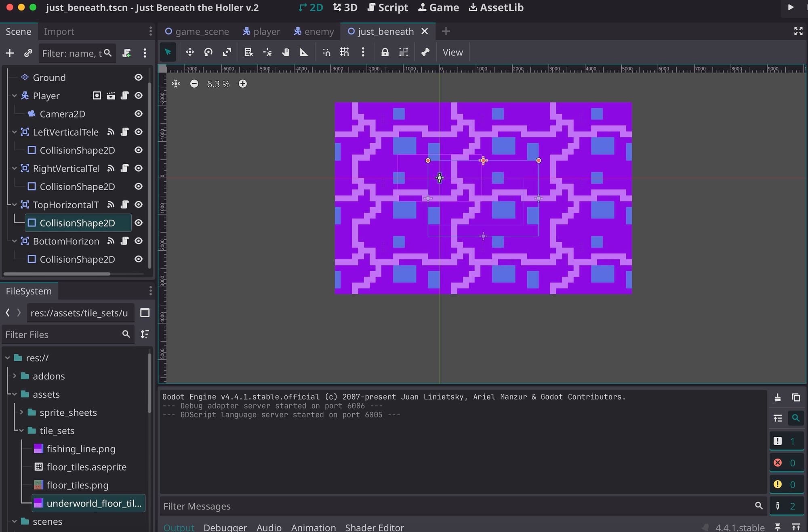Viewport: 808px width, 532px height.
Task: Choose the Ruler Mode tool
Action: point(304,52)
